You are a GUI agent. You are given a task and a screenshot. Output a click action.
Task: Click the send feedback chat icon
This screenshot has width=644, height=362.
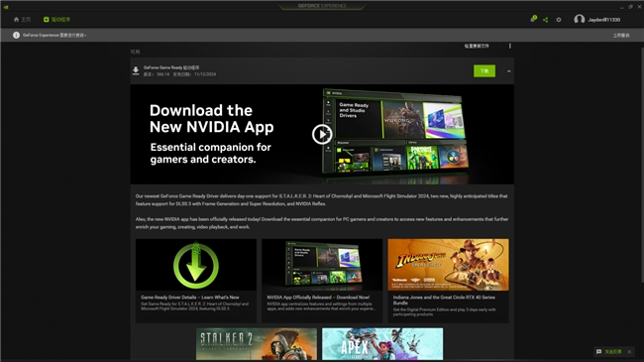click(598, 352)
